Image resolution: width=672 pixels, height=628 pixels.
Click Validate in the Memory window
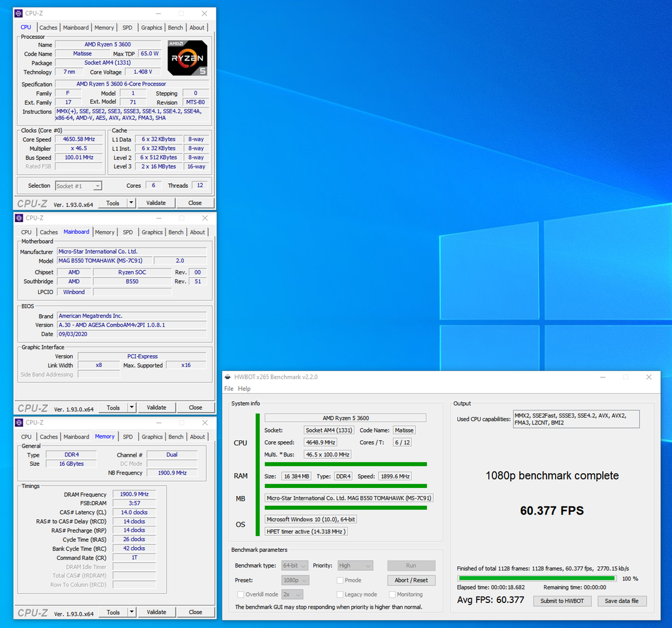click(x=157, y=612)
